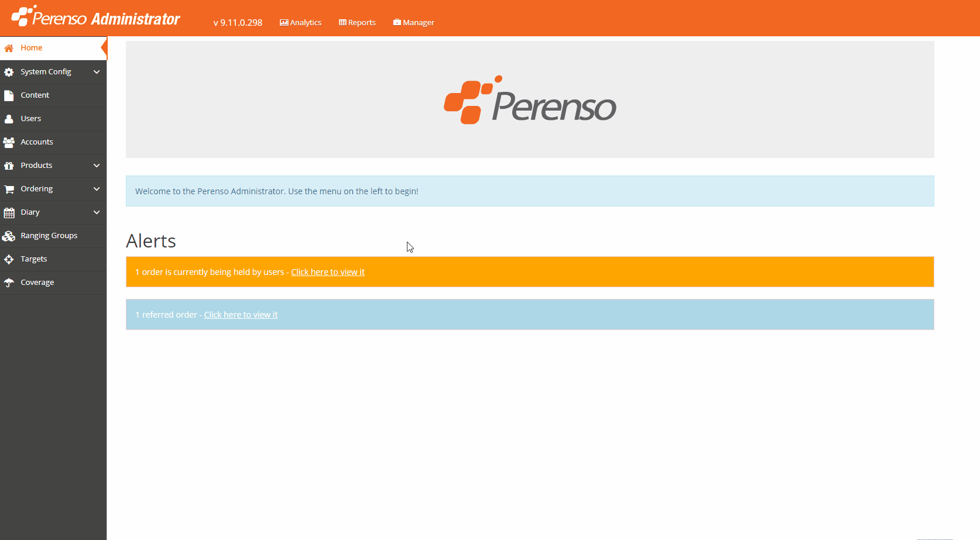Open the Ranging Groups section
980x540 pixels.
click(53, 236)
